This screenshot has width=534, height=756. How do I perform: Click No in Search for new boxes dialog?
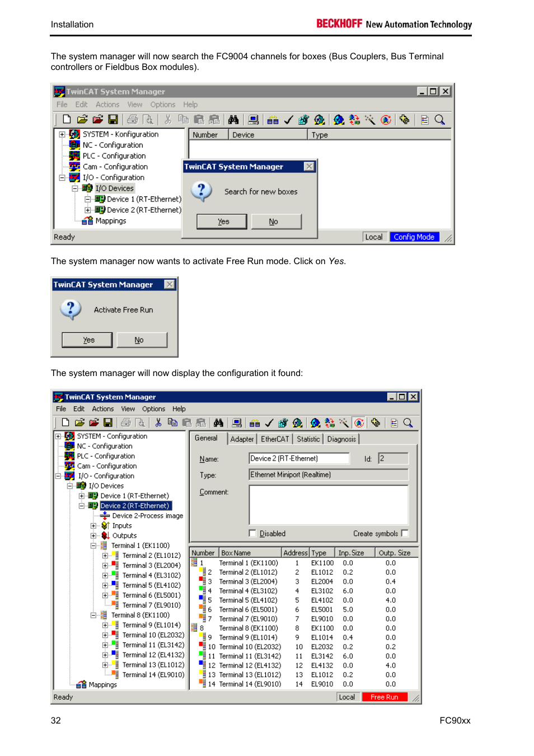277,222
